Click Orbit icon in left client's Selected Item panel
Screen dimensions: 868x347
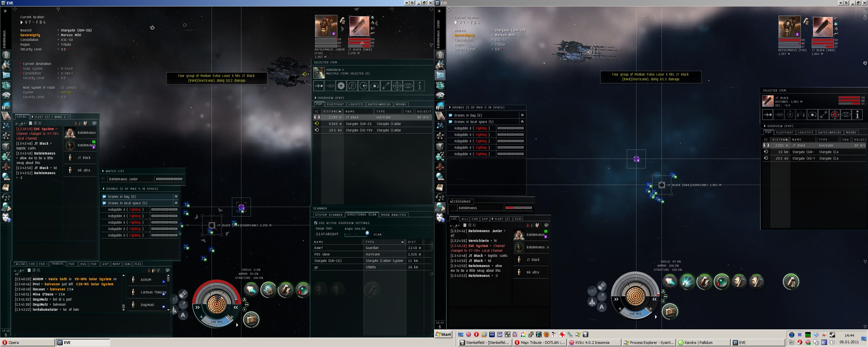(375, 86)
